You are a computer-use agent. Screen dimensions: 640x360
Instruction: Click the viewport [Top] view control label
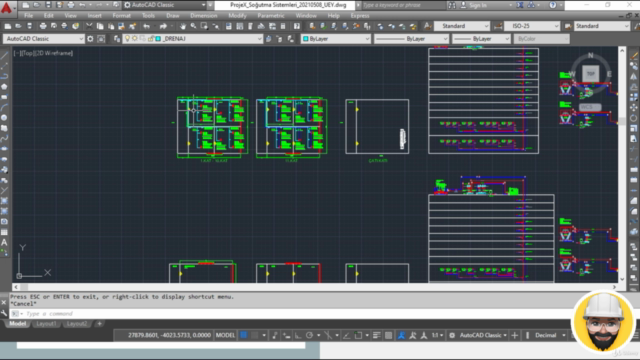(x=27, y=53)
